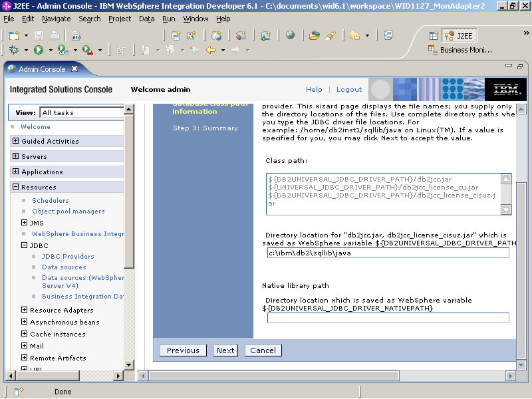Screen dimensions: 532x399
Task: Open the Data sources link
Action: [64, 267]
